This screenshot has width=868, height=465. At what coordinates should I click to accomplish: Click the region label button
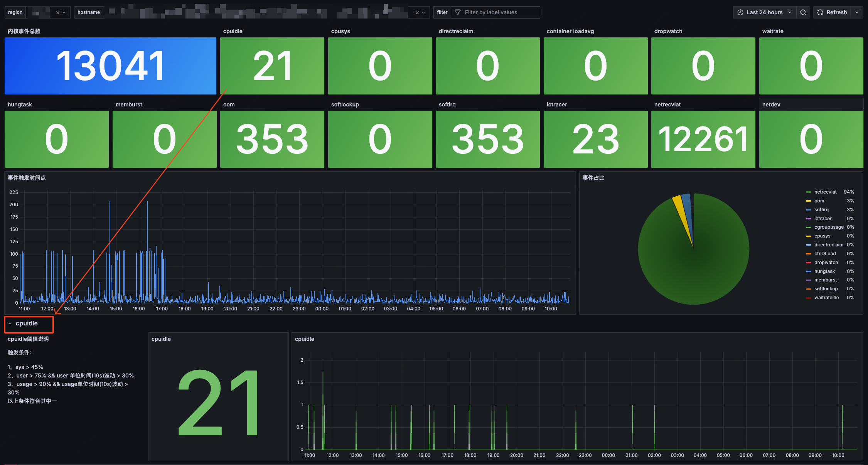coord(15,12)
